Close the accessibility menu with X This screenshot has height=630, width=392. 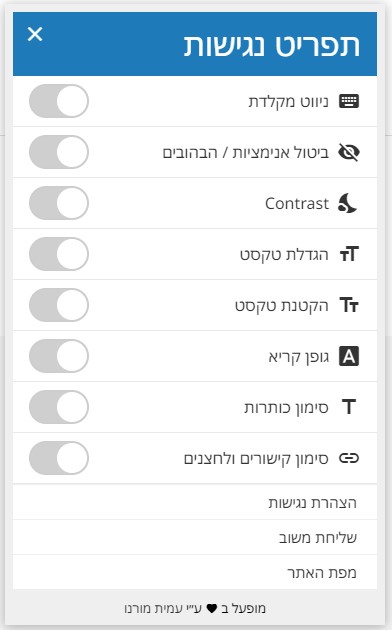point(35,34)
